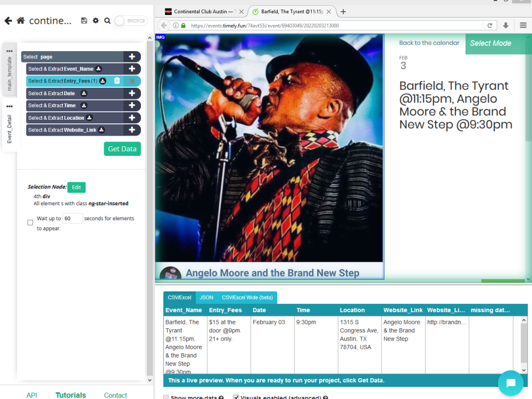532x399 pixels.
Task: Open Event_Detail three-dot options
Action: pyautogui.click(x=10, y=106)
